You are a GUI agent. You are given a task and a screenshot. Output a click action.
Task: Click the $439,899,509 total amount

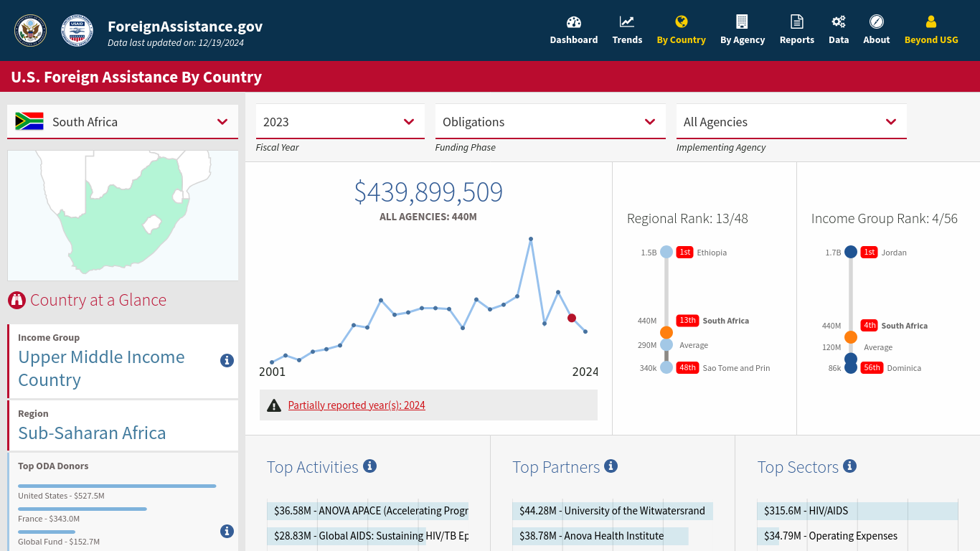click(428, 192)
